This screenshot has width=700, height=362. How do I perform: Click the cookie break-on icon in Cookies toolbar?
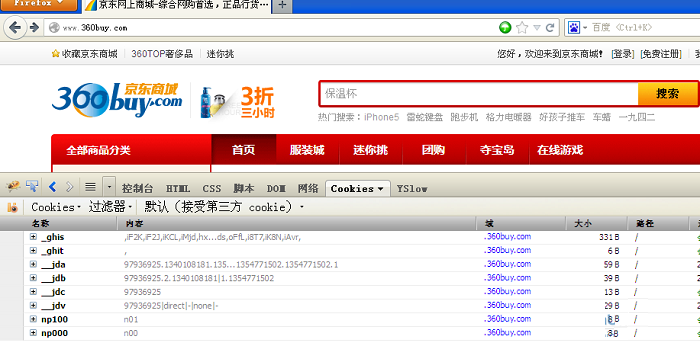[x=12, y=208]
